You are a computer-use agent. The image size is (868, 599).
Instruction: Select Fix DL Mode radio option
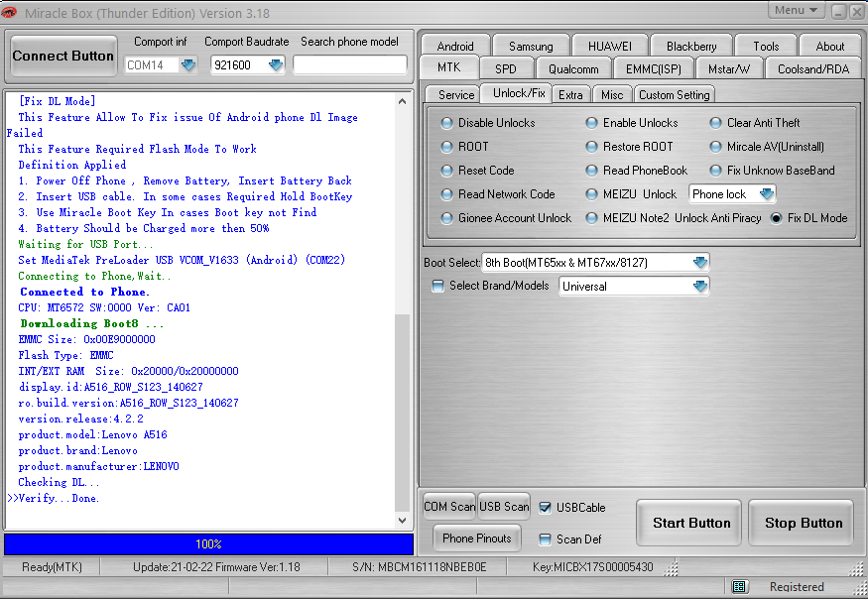coord(776,218)
